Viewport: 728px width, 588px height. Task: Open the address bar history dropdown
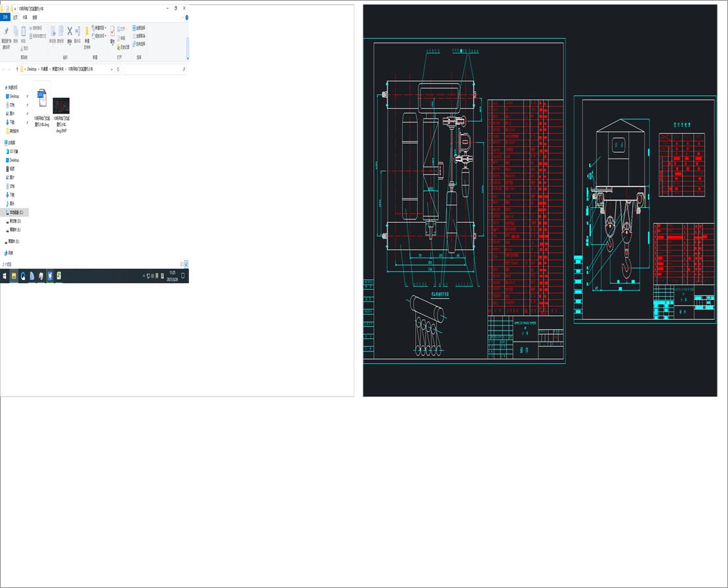pyautogui.click(x=111, y=69)
